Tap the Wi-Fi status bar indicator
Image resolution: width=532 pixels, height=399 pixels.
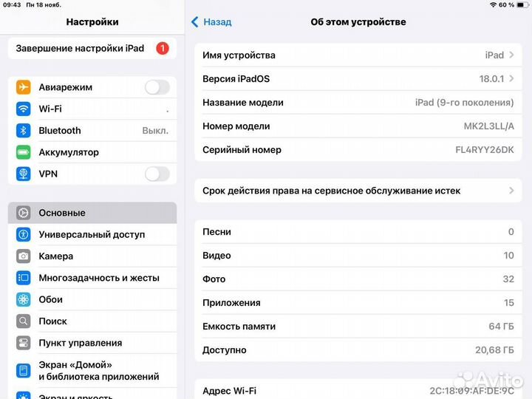coord(494,4)
